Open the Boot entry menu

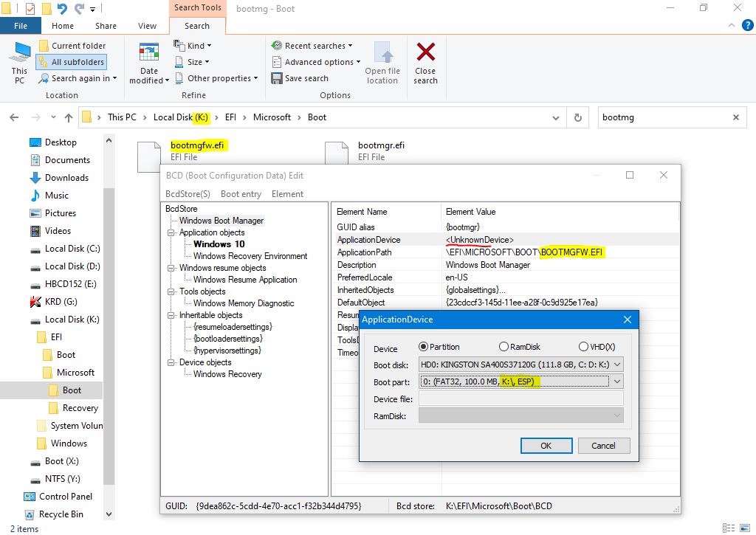click(x=241, y=194)
